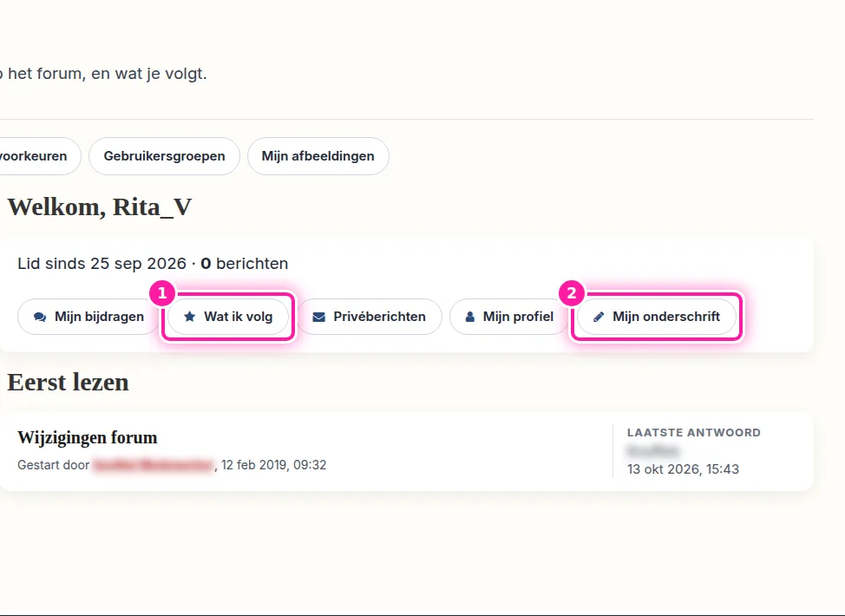
Task: Open the partially visible voorkeuren tab
Action: 40,156
